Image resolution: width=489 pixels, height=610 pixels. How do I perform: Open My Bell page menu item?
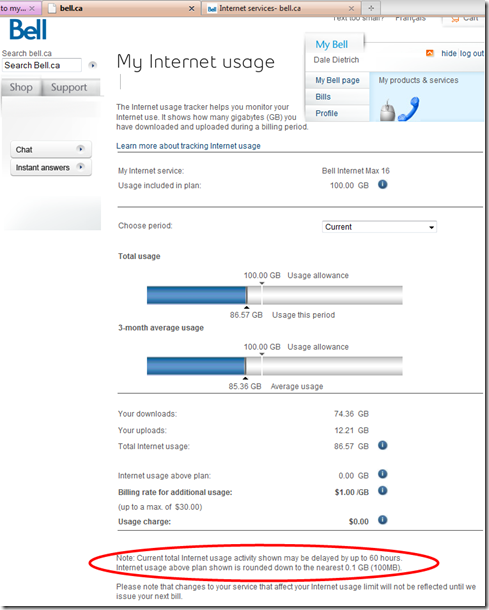(x=337, y=80)
